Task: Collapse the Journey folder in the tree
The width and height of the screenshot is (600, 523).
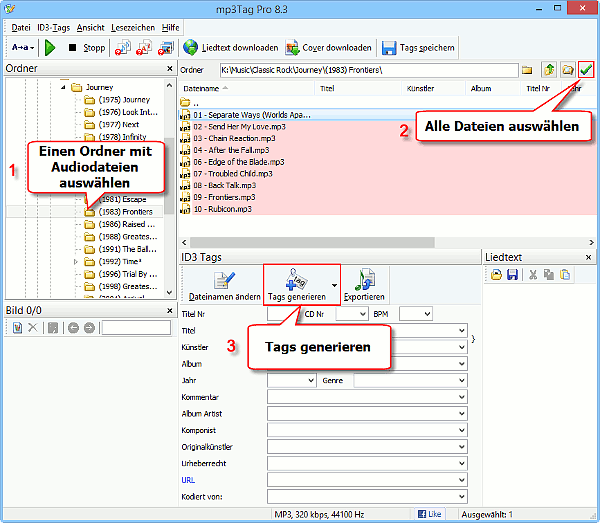Action: pyautogui.click(x=63, y=88)
